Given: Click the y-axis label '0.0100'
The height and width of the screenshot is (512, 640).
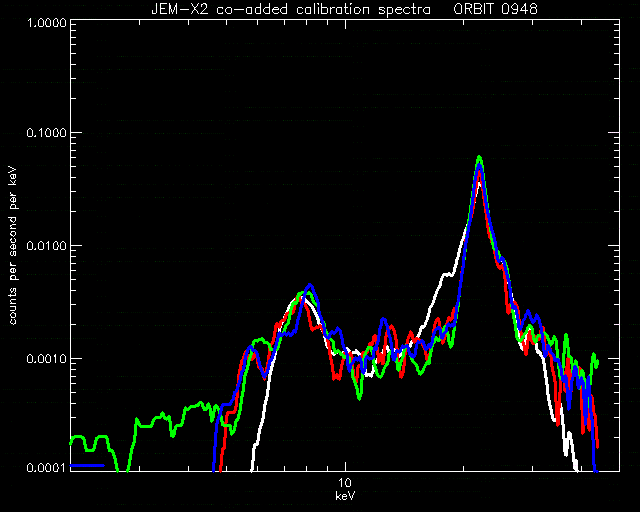Looking at the screenshot, I should (x=47, y=246).
